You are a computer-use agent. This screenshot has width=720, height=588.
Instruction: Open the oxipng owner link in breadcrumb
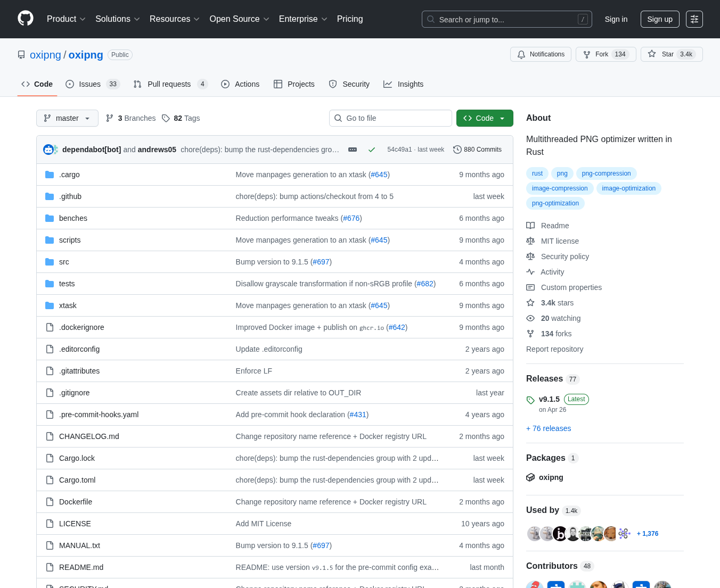(x=45, y=55)
